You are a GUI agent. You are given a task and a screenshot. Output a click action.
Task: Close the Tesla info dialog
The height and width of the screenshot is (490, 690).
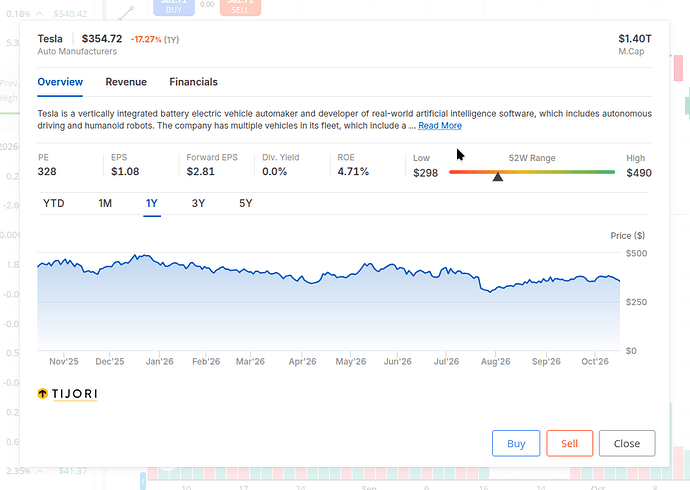(627, 443)
